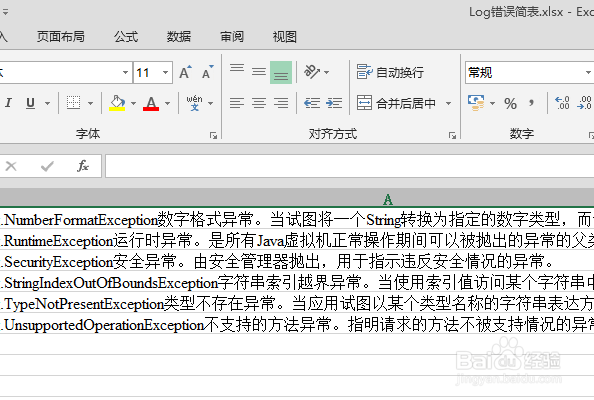This screenshot has width=594, height=400.
Task: Apply comma style
Action: [531, 103]
